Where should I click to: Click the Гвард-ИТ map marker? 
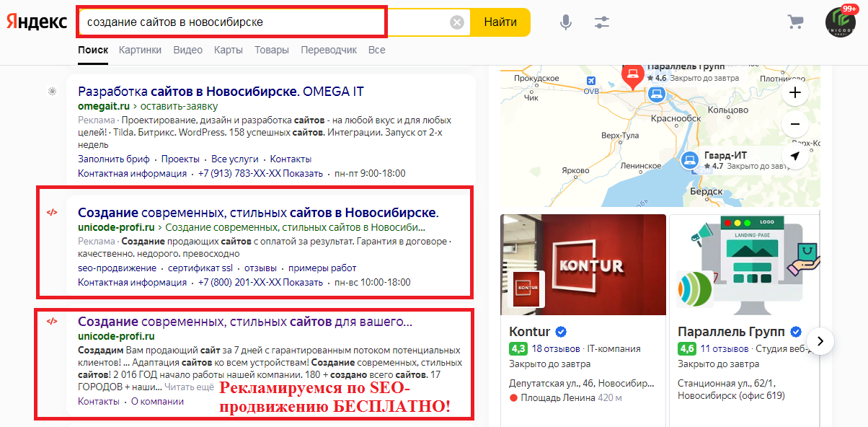pos(690,160)
